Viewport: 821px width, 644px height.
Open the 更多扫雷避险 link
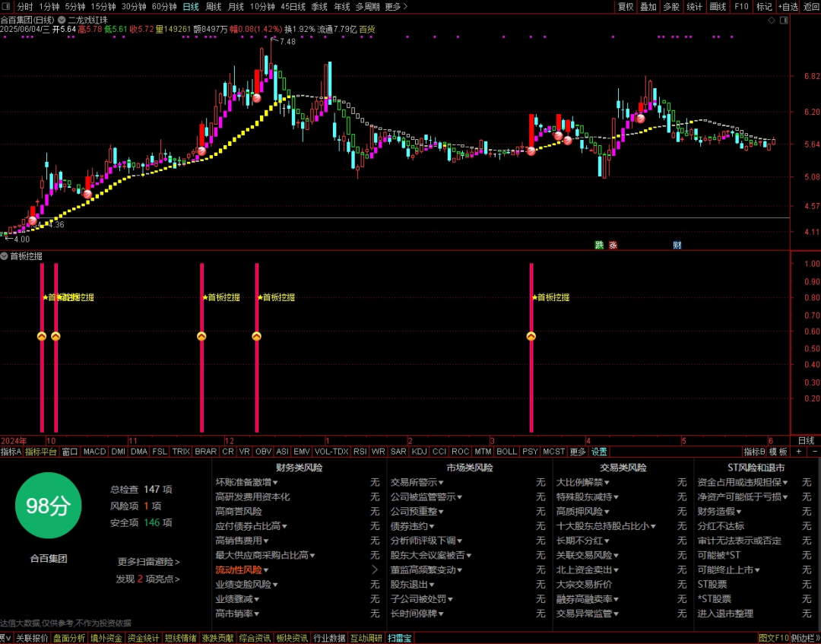pos(149,562)
